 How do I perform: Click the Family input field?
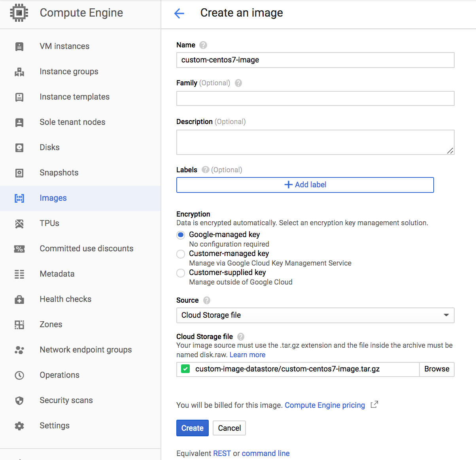[315, 98]
